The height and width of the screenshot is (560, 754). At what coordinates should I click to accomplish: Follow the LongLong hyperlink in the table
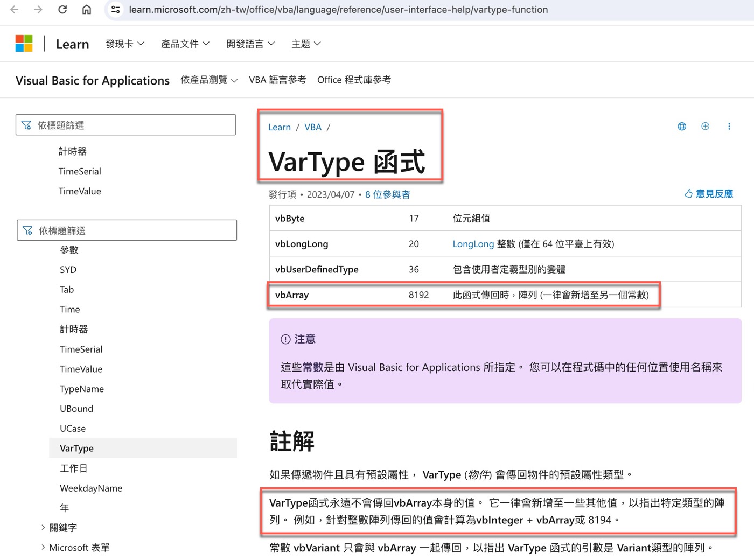(473, 243)
